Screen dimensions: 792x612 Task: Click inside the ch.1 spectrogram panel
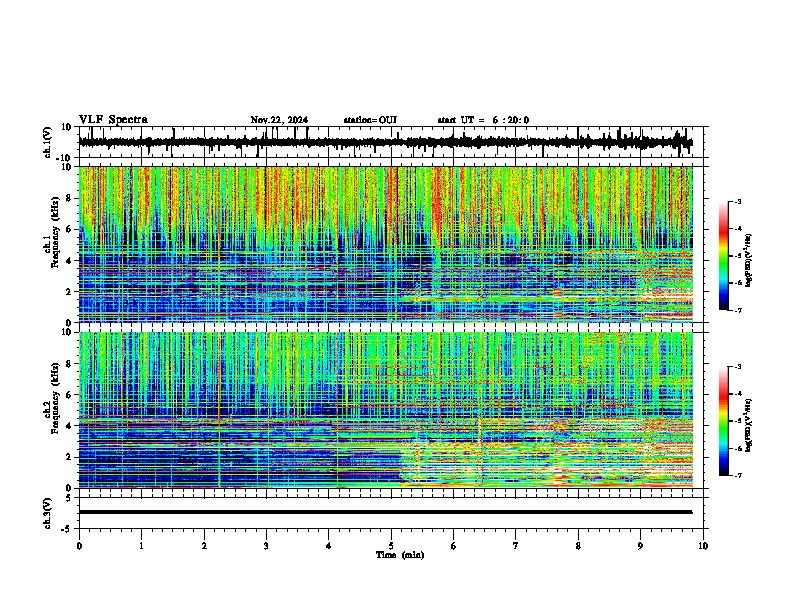point(386,244)
